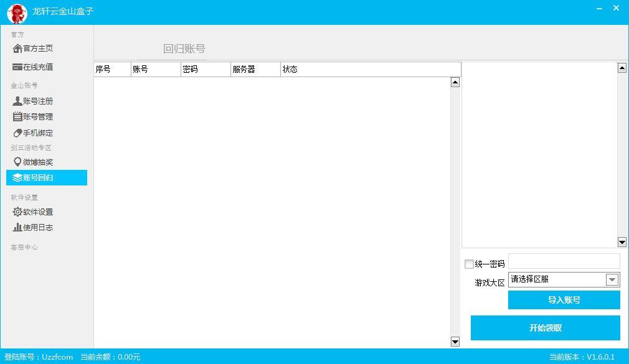Click account table scrollbar up arrow
Image resolution: width=629 pixels, height=364 pixels.
pyautogui.click(x=455, y=83)
